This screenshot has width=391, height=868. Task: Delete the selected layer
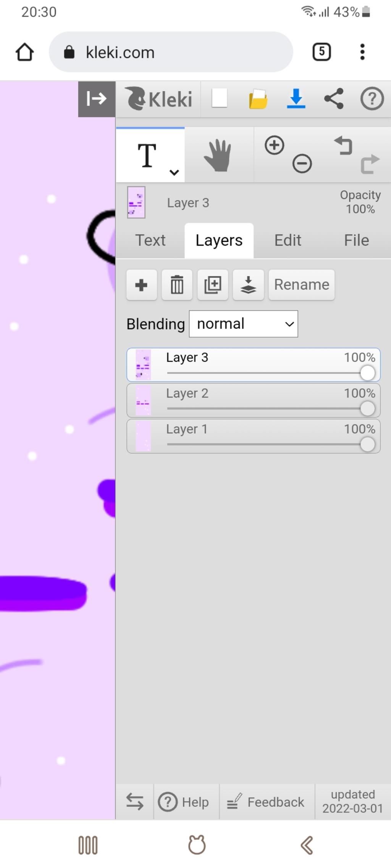[x=177, y=285]
